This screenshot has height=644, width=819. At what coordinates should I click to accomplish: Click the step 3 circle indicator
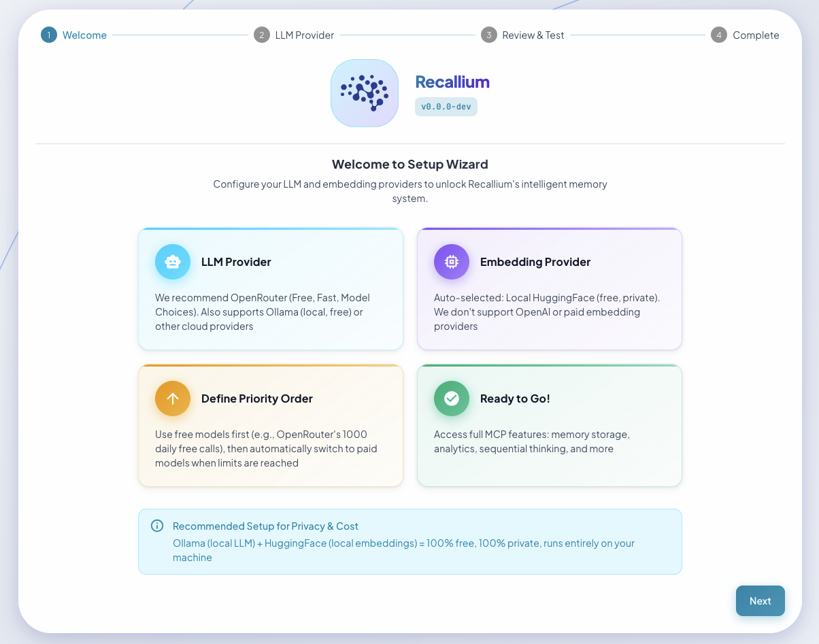[488, 34]
